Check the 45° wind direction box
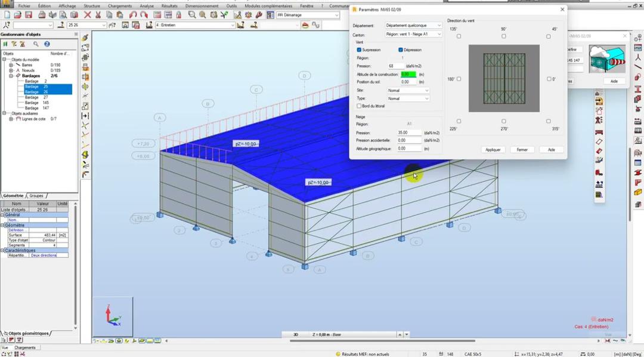Viewport: 644px width, 357px height. click(549, 36)
